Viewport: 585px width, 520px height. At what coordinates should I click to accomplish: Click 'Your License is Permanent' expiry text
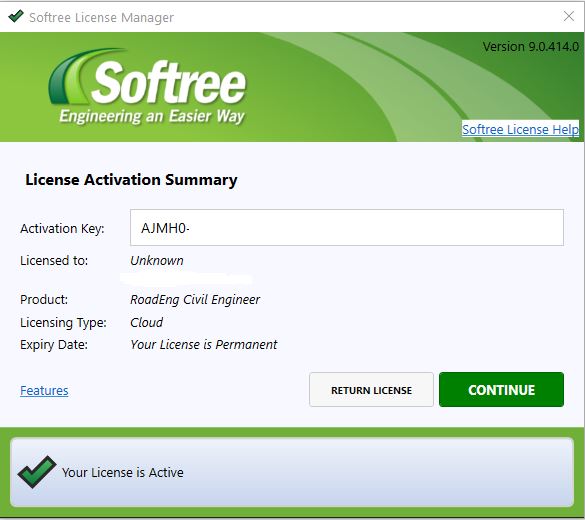204,344
